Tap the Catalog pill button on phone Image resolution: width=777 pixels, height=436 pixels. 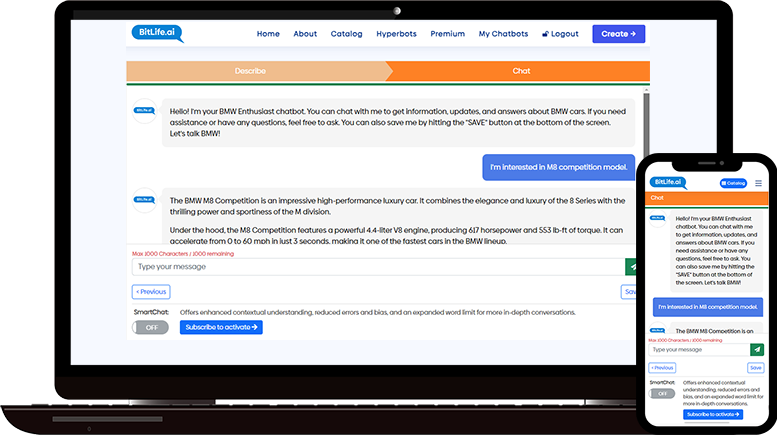(x=733, y=183)
